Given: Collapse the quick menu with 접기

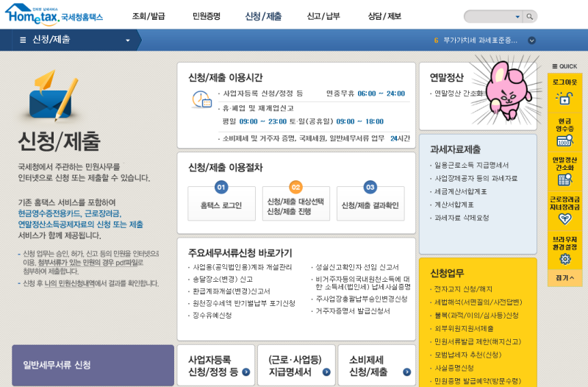Looking at the screenshot, I should pos(564,278).
